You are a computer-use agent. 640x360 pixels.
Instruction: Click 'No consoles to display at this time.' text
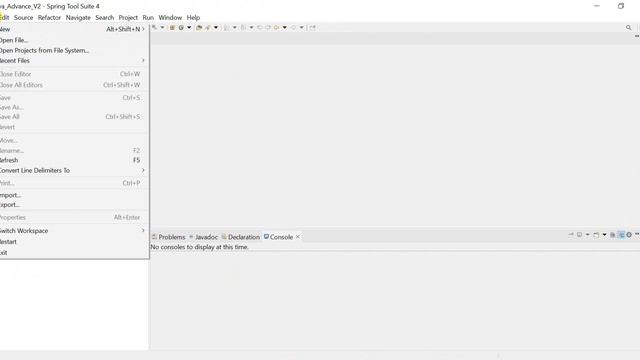199,247
